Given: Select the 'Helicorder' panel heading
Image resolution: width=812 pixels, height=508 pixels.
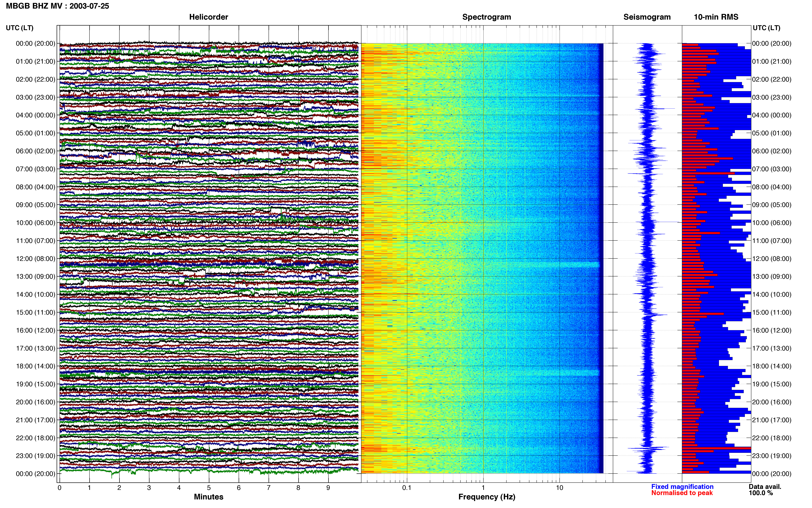Looking at the screenshot, I should pos(209,17).
